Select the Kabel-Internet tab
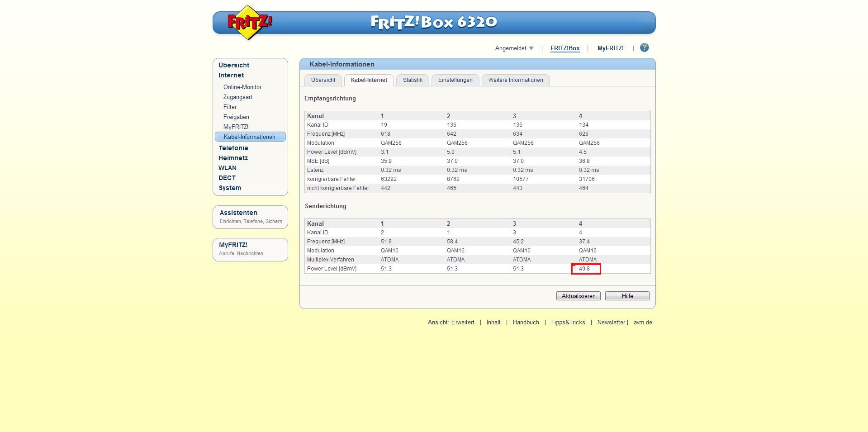Image resolution: width=868 pixels, height=432 pixels. pyautogui.click(x=369, y=80)
